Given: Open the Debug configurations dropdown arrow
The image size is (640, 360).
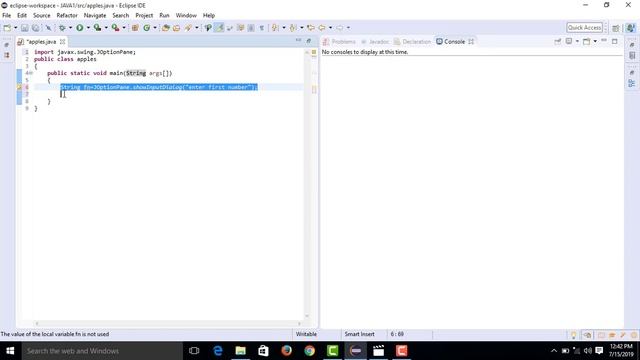Looking at the screenshot, I should [70, 28].
